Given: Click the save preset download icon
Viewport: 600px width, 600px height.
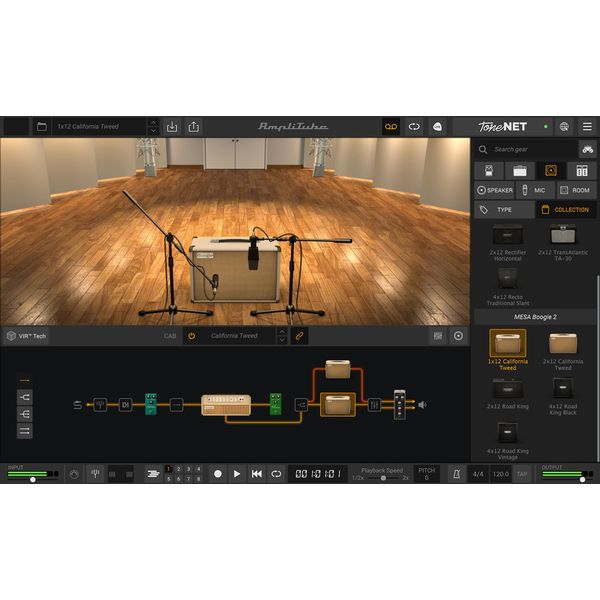Looking at the screenshot, I should [172, 127].
